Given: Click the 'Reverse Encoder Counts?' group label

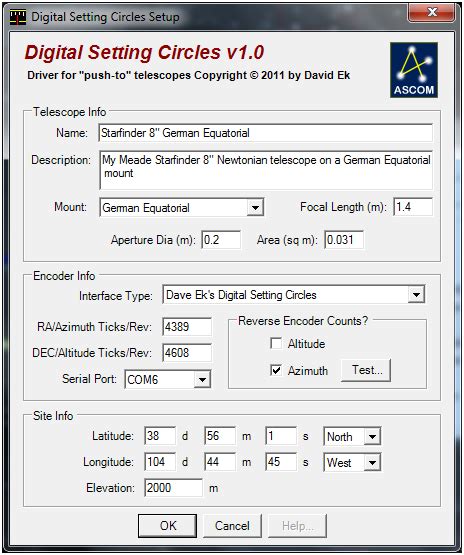Looking at the screenshot, I should click(303, 321).
